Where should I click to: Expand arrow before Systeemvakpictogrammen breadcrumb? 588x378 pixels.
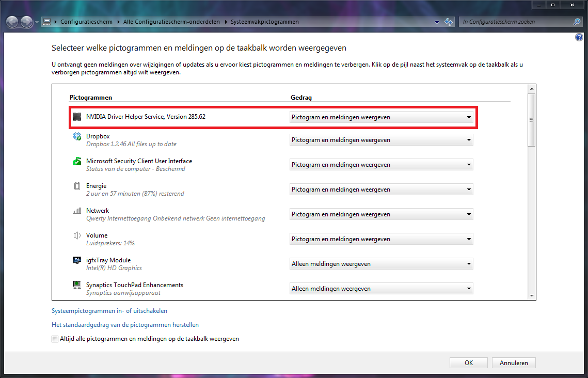click(226, 22)
